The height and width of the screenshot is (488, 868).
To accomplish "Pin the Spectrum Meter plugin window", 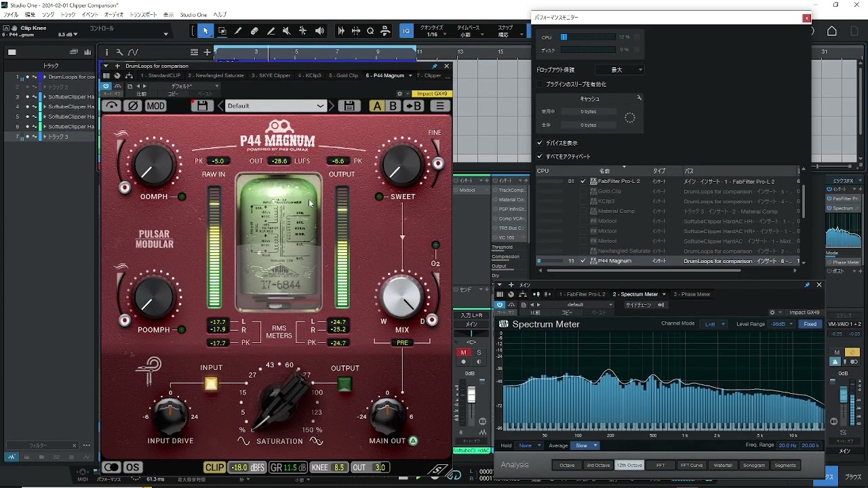I will (807, 285).
